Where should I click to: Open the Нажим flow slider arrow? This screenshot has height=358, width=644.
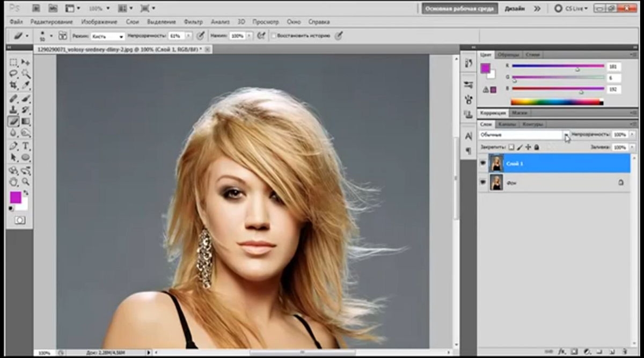pos(249,36)
